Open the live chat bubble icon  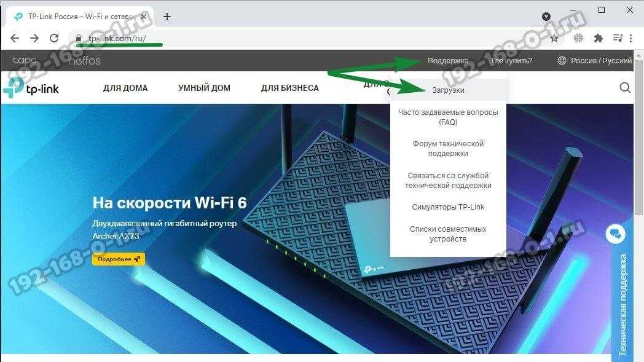pos(615,234)
